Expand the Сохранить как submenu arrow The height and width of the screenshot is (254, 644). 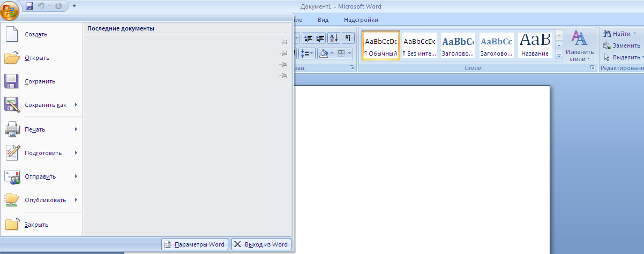click(77, 105)
